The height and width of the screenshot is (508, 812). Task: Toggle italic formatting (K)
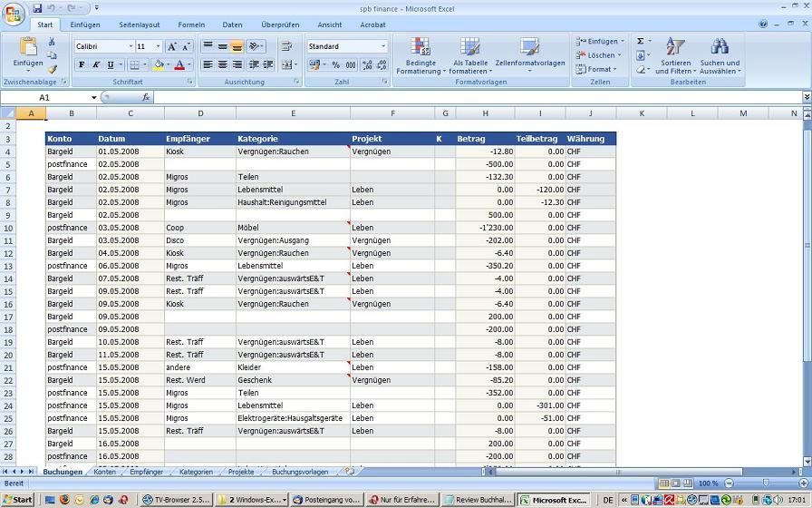pyautogui.click(x=96, y=64)
